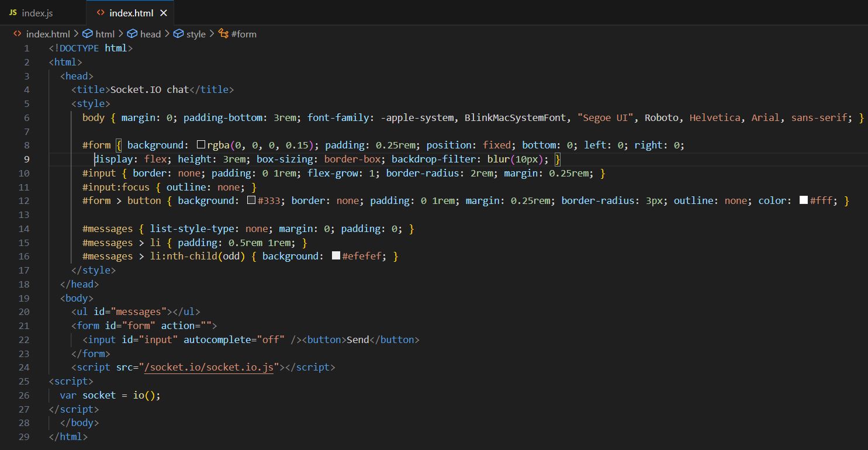This screenshot has width=868, height=450.
Task: Open color swatch for #efefef
Action: coord(336,256)
